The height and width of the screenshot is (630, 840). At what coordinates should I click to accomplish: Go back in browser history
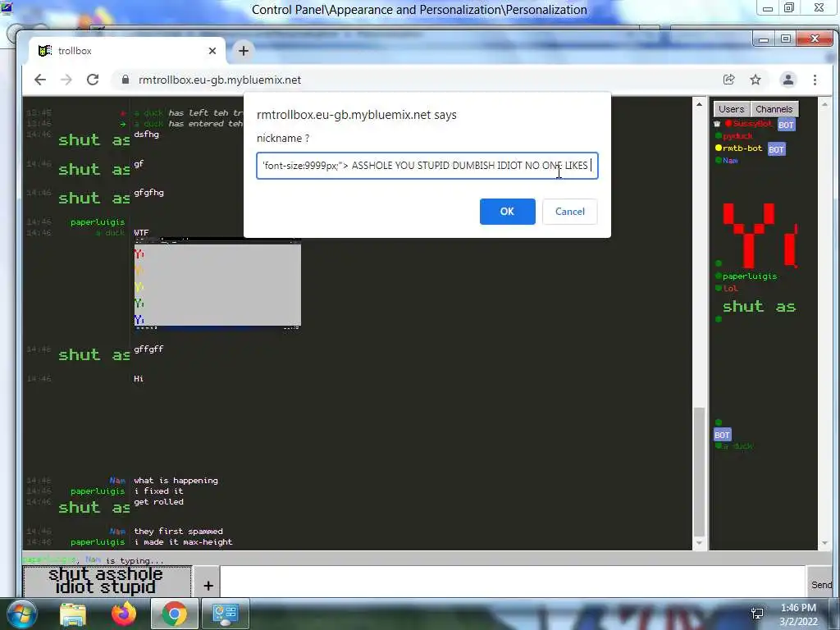(x=40, y=80)
